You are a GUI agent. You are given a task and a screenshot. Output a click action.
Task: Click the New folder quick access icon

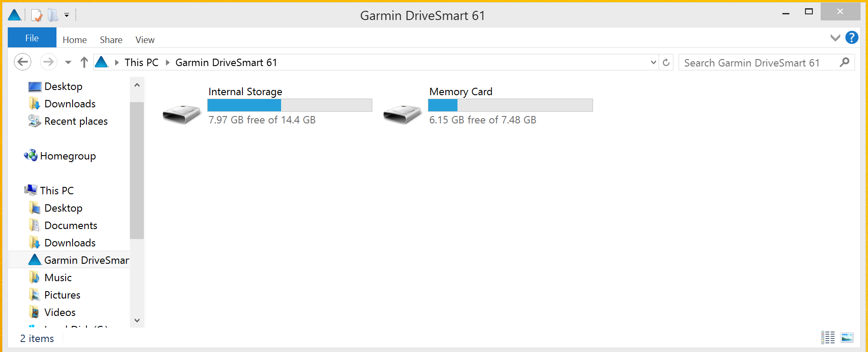point(53,15)
